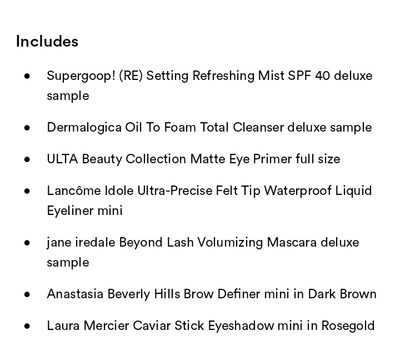Click the bullet next to ULTA Beauty Collection
The image size is (400, 361).
point(27,159)
